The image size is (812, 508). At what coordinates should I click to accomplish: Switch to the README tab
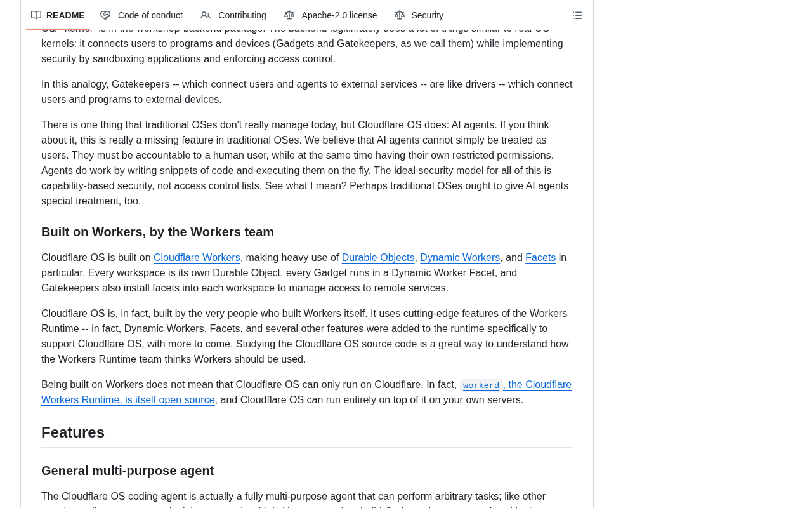point(58,15)
